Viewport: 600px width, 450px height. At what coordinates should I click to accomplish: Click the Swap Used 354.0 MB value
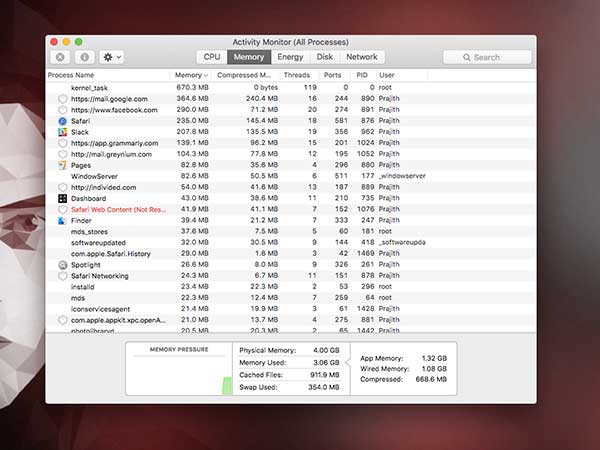324,387
